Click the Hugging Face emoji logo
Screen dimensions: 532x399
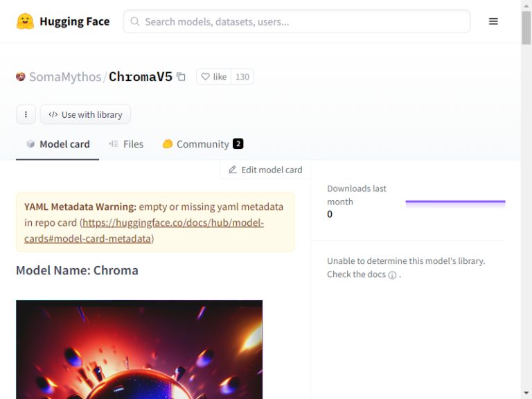(25, 21)
